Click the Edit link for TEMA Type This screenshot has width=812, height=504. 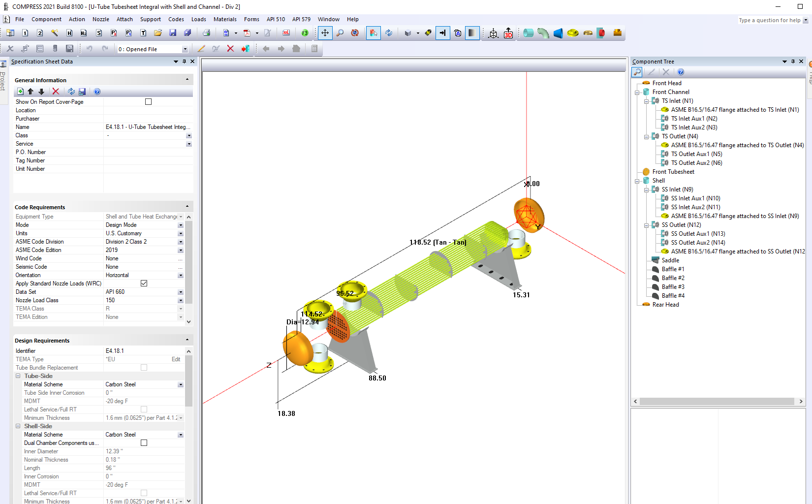coord(176,359)
